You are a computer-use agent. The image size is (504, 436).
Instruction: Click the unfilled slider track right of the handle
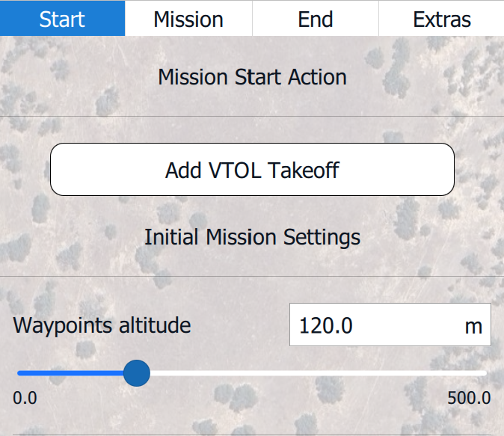[314, 372]
